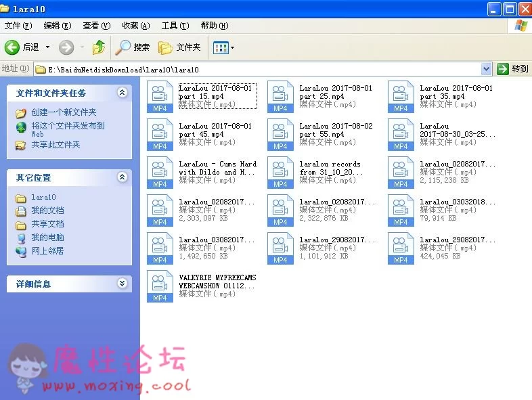The image size is (532, 400).
Task: Select MP4 icon for the 2,322,876 KB file
Action: coord(280,210)
